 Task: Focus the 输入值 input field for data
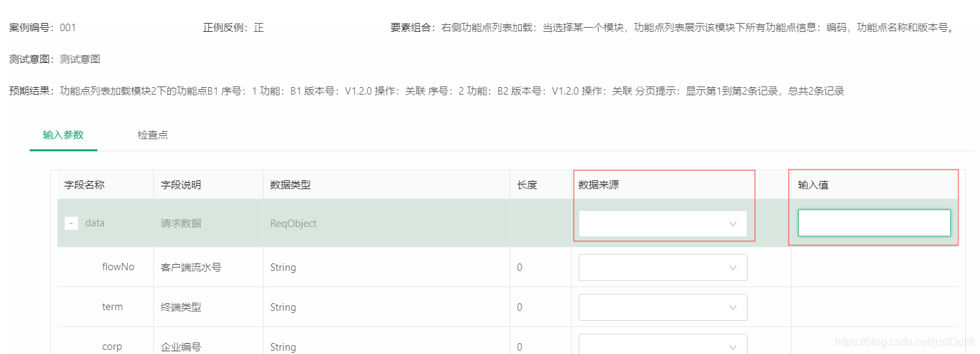pyautogui.click(x=874, y=223)
